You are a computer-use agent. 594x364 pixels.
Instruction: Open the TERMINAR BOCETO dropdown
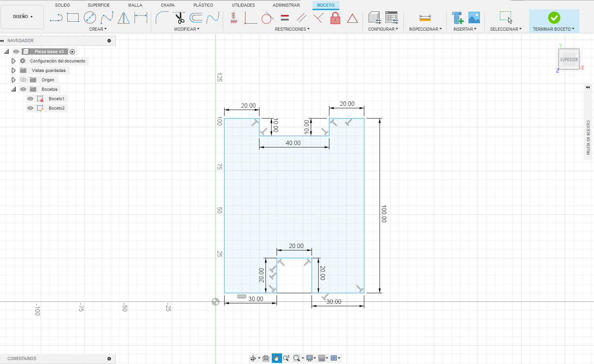[x=553, y=29]
